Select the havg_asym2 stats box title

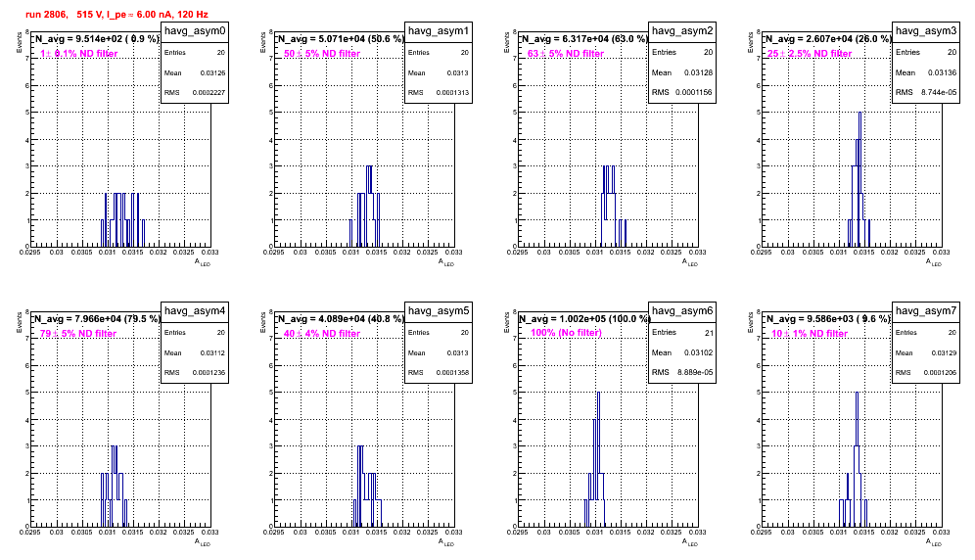682,31
